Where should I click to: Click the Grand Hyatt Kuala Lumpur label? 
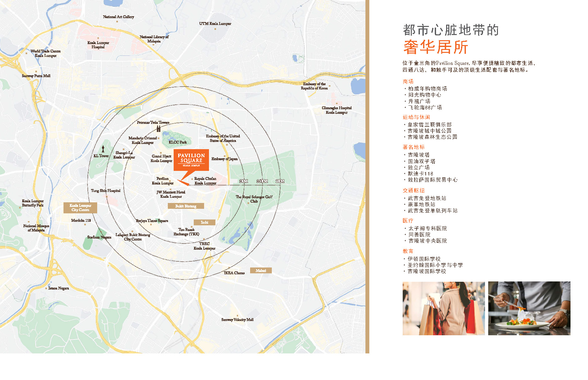pos(161,159)
